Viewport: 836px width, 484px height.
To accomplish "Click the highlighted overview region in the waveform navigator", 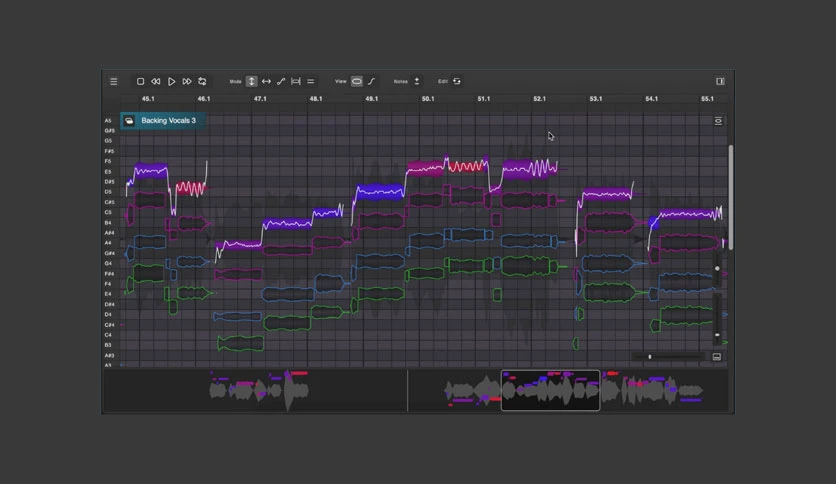I will pyautogui.click(x=550, y=390).
